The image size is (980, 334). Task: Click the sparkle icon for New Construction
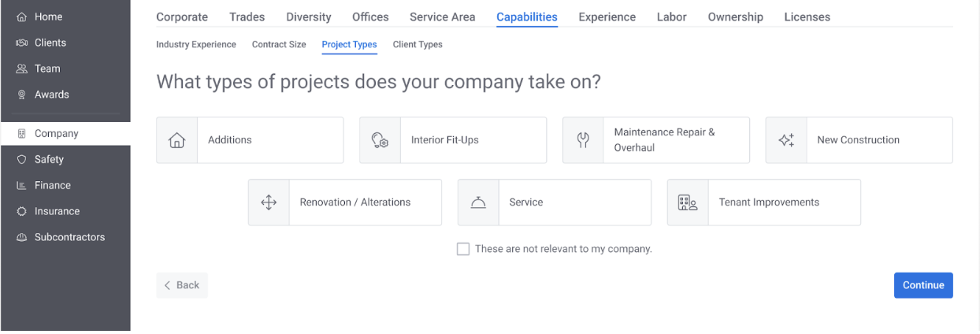[x=786, y=140]
